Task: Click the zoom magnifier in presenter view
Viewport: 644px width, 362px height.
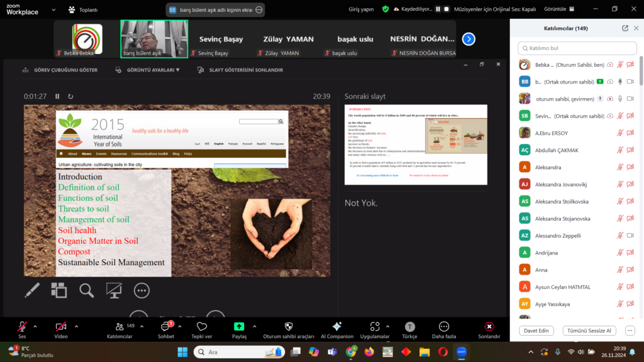Action: [x=86, y=290]
